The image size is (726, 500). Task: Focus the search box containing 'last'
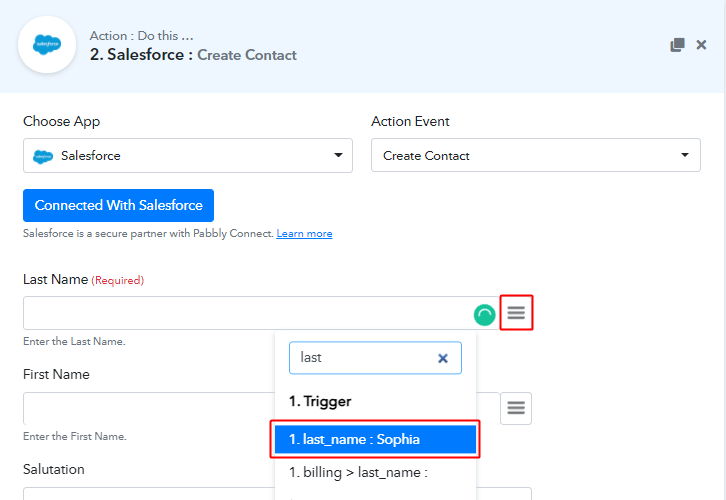pos(376,358)
